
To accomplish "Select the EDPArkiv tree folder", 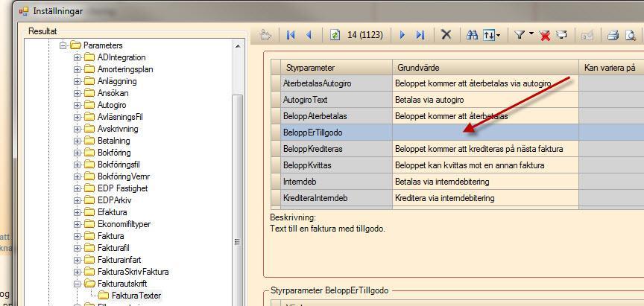I will coord(114,200).
